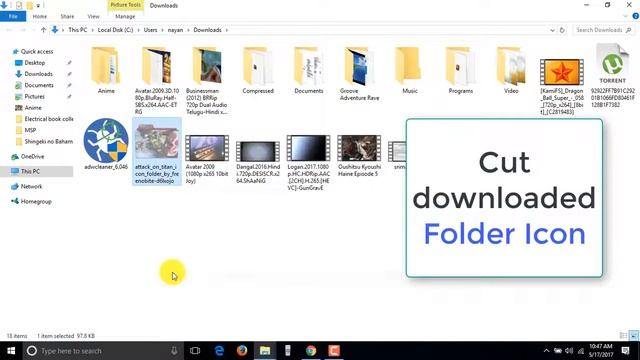Click the Picture Tools contextual tab header

tap(125, 5)
